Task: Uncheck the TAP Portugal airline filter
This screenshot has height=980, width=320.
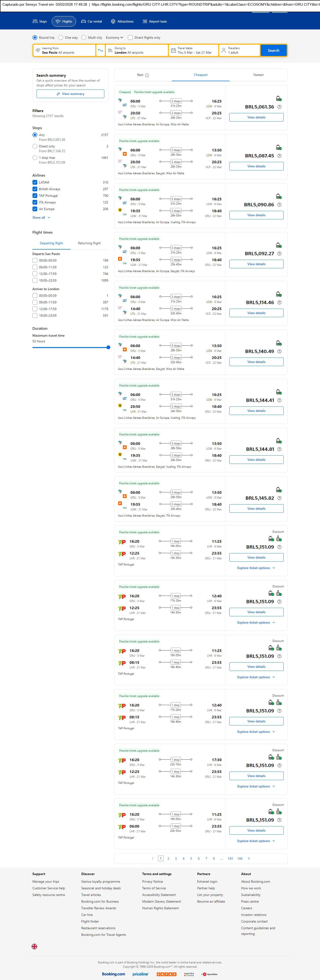Action: (35, 196)
